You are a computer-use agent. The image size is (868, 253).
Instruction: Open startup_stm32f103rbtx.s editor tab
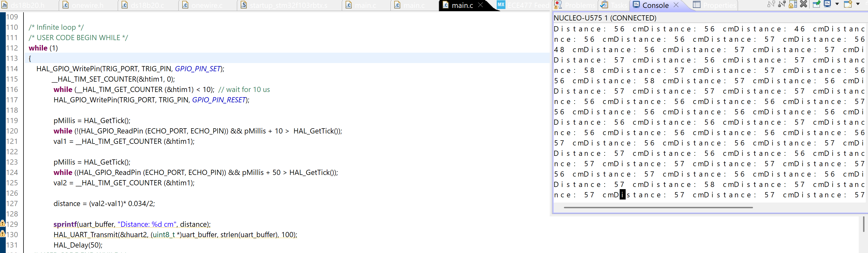(x=288, y=5)
